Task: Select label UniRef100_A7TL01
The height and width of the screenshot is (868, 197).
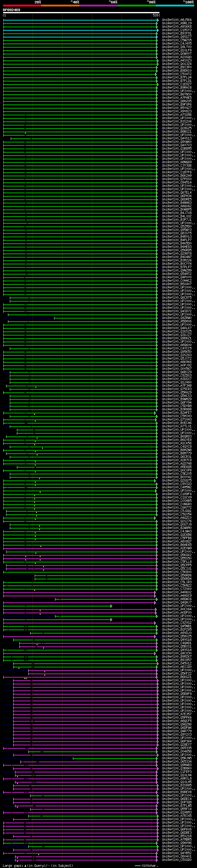Action: [x=177, y=426]
